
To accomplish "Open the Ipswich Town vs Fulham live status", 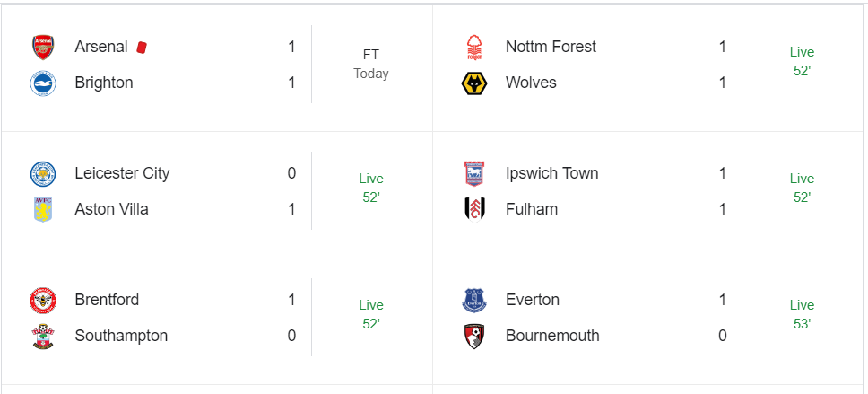I will pos(802,188).
